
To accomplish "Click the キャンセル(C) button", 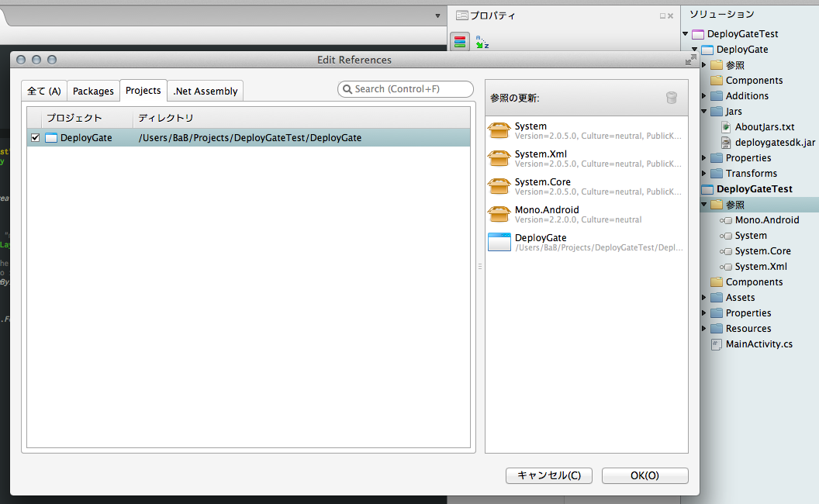I will click(x=548, y=475).
